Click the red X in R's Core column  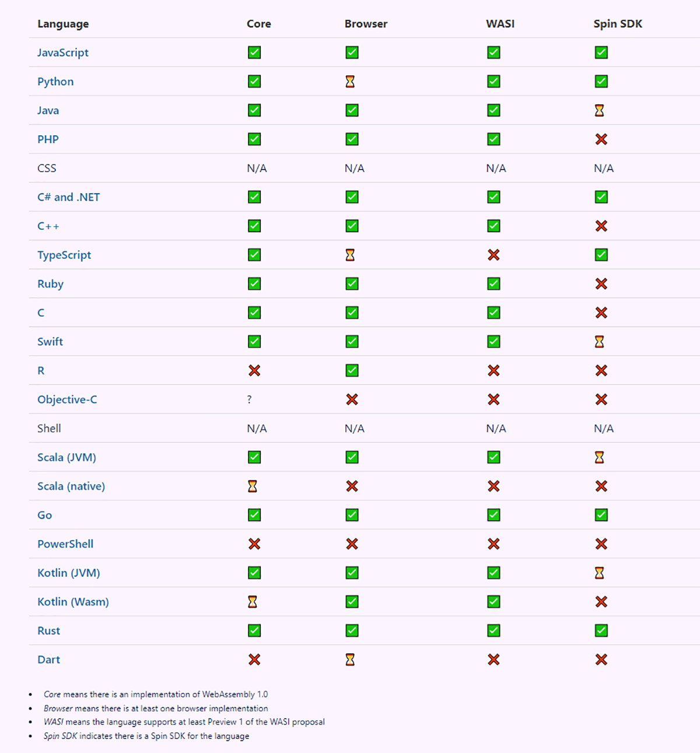pos(254,370)
